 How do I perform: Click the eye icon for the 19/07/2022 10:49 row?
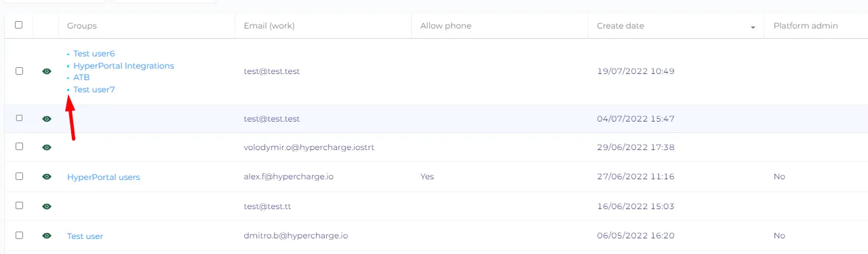click(47, 71)
